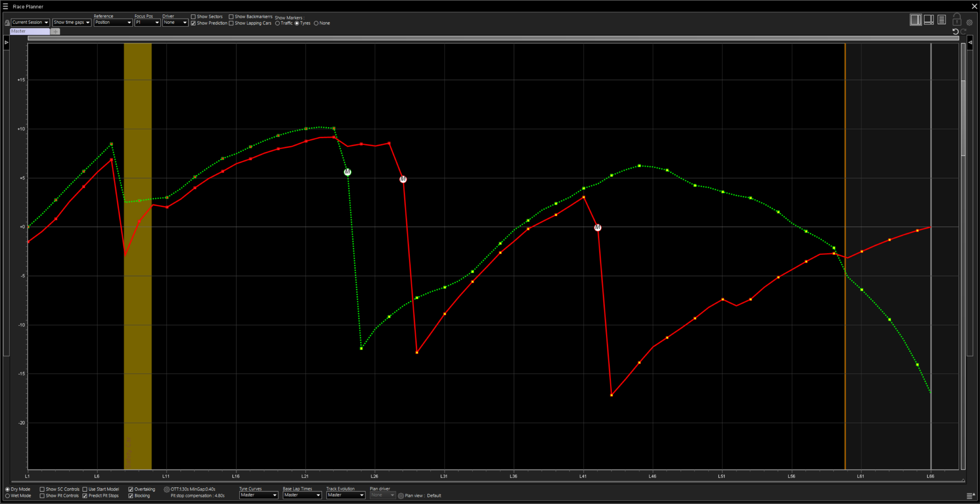Click the vertical scrollbar at right of chart
This screenshot has width=980, height=504.
click(x=963, y=120)
